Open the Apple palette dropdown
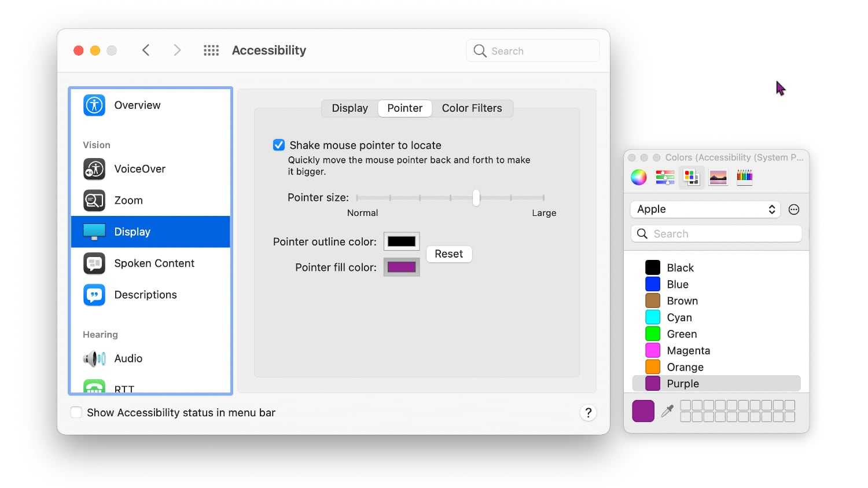Screen dimensions: 868x488 point(705,209)
